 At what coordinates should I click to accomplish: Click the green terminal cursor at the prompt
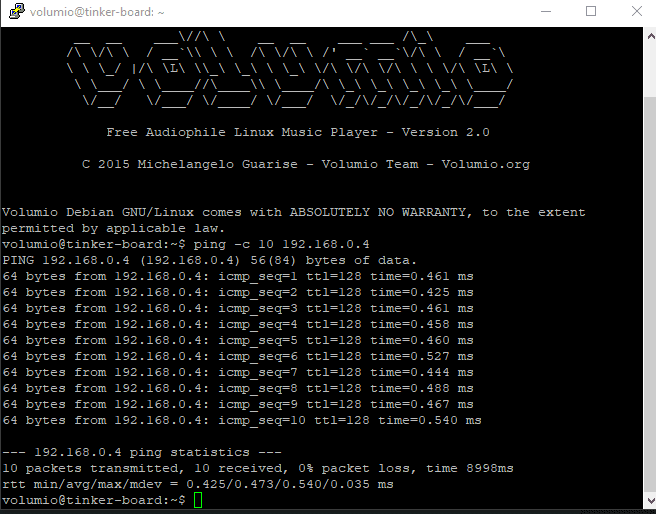tap(198, 500)
